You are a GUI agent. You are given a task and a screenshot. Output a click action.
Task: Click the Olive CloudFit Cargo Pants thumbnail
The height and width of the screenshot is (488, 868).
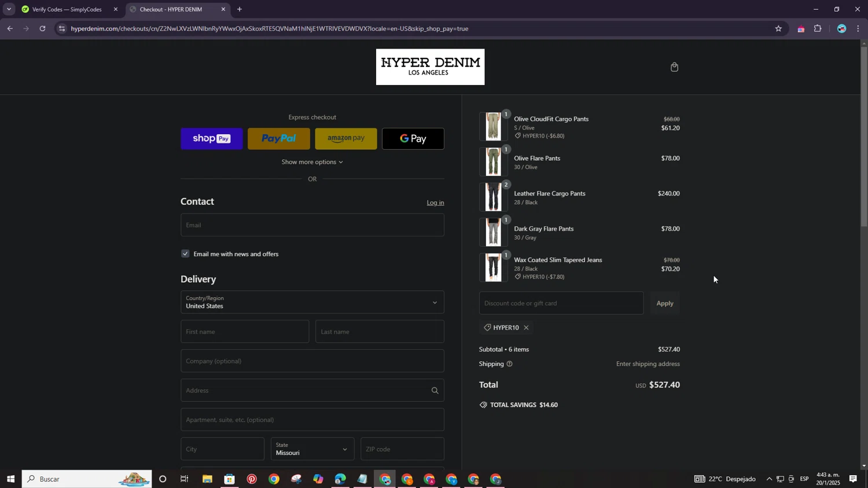[493, 127]
